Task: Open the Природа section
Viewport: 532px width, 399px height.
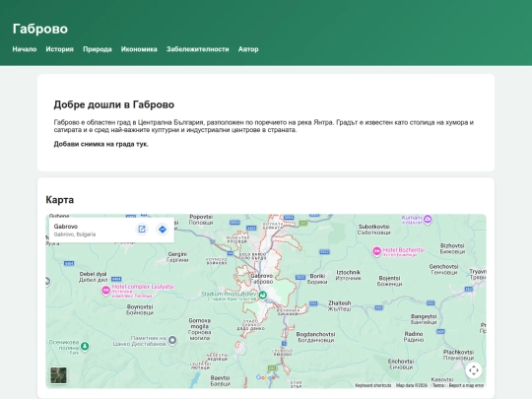Action: (x=98, y=49)
